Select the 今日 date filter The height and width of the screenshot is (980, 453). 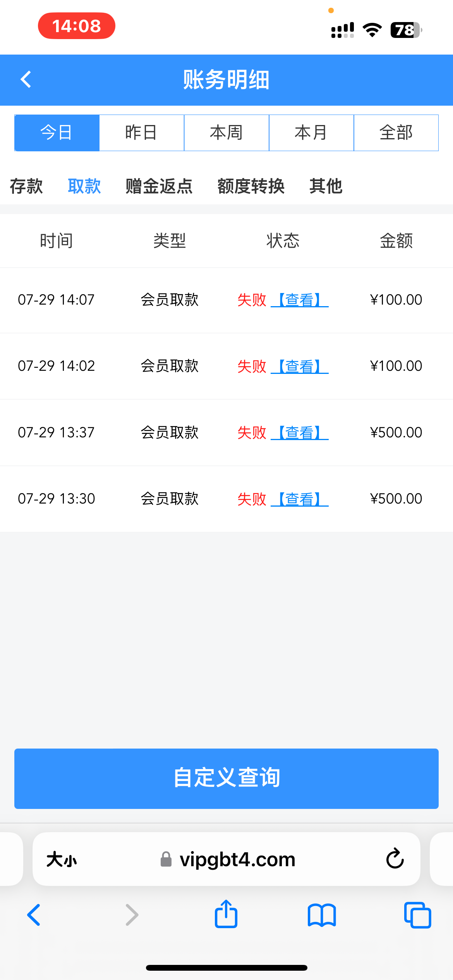coord(57,133)
